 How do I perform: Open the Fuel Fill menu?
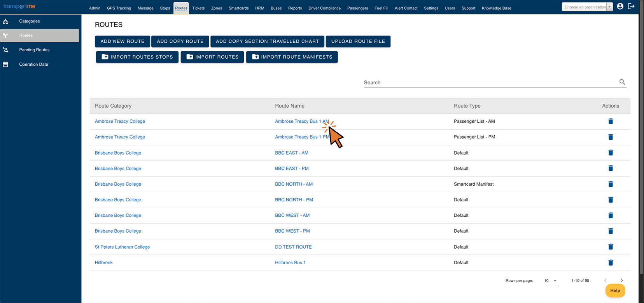pyautogui.click(x=381, y=8)
